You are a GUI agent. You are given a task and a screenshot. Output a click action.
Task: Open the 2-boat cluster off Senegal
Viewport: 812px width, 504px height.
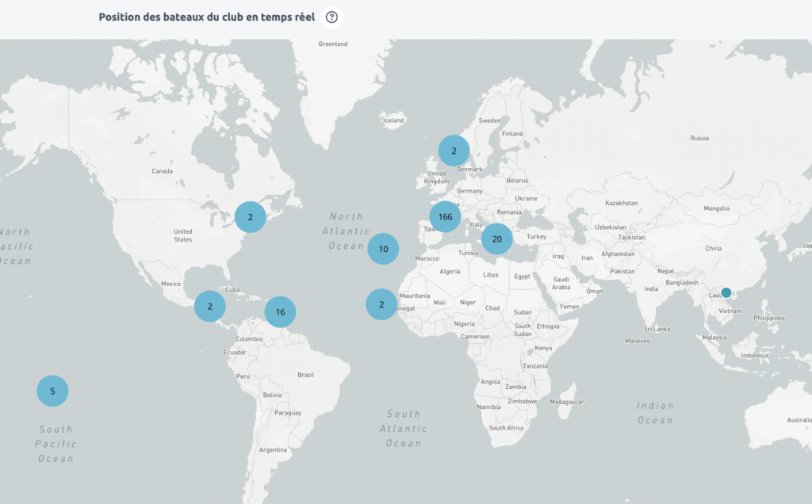point(381,304)
